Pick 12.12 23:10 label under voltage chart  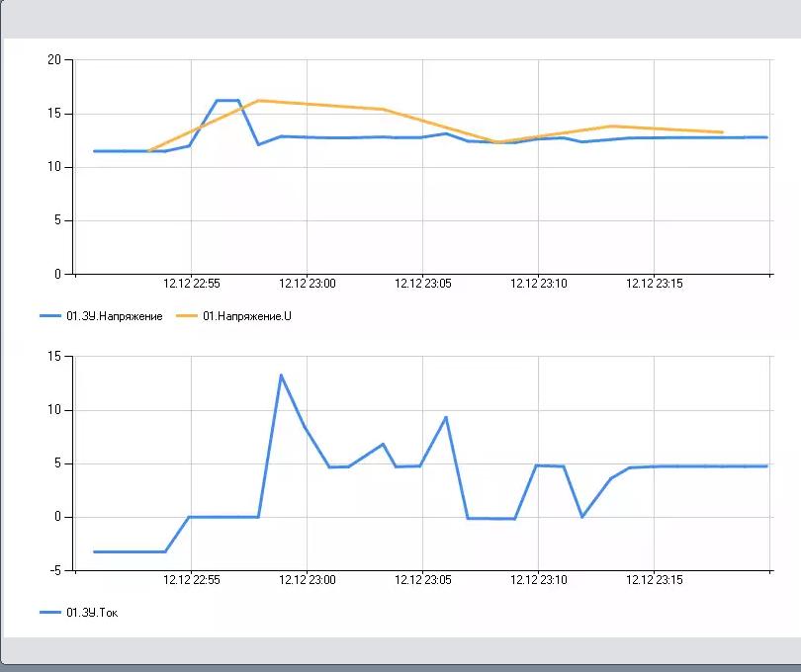pos(539,284)
